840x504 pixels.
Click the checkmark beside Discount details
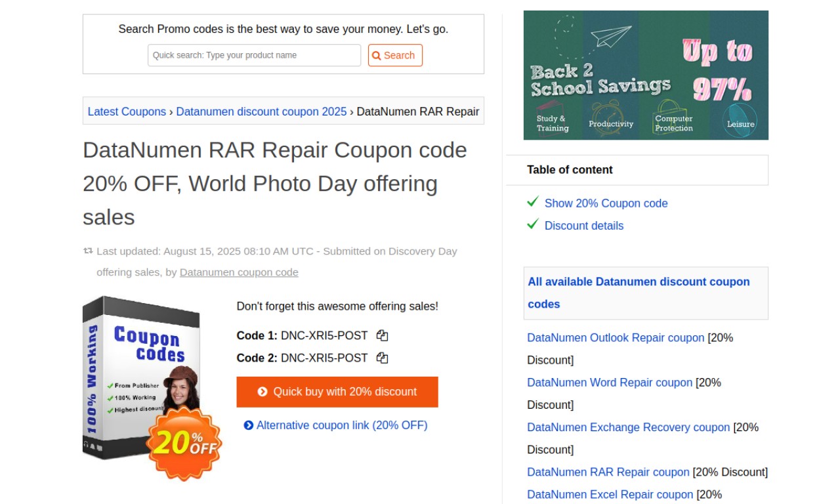(533, 224)
